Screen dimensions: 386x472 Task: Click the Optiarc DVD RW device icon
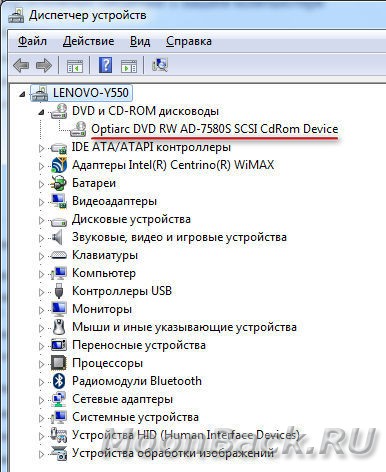[x=78, y=129]
